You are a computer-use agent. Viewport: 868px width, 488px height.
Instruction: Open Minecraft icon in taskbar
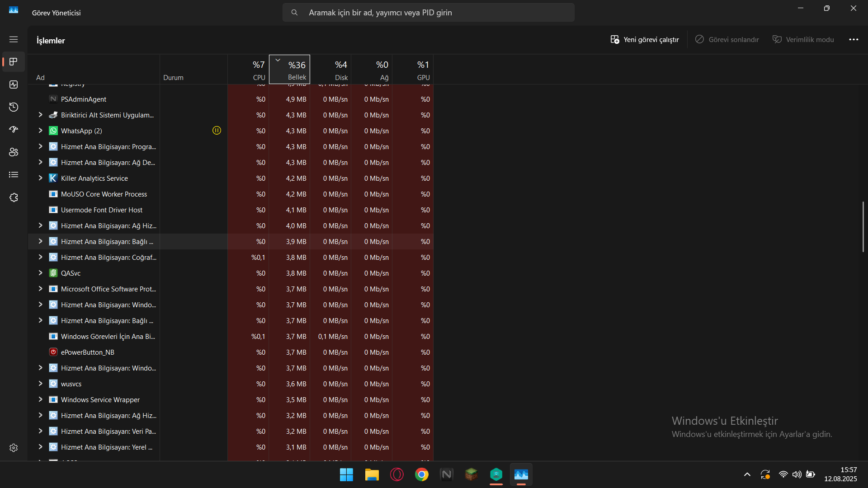pos(472,475)
